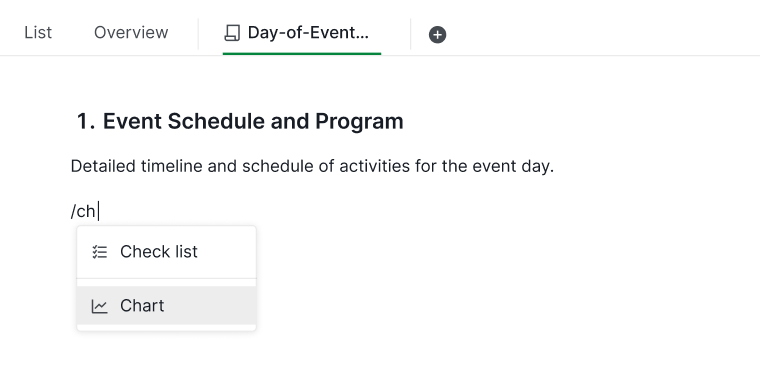The width and height of the screenshot is (760, 366).
Task: Click the line chart icon beside Chart
Action: pos(99,306)
